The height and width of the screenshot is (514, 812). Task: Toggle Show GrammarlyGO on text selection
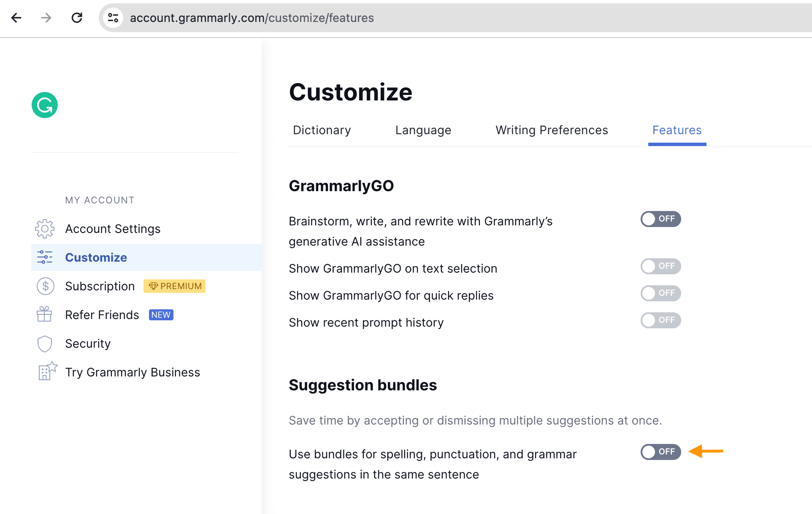click(660, 266)
